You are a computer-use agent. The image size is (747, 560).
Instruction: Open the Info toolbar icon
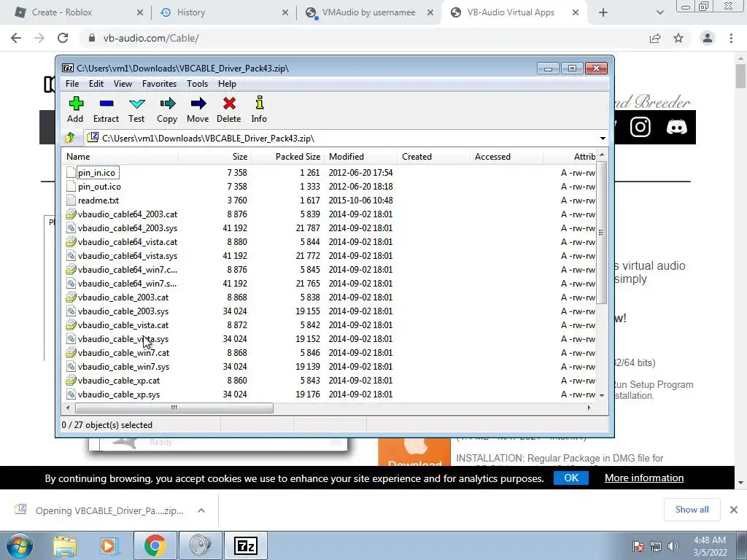point(259,109)
